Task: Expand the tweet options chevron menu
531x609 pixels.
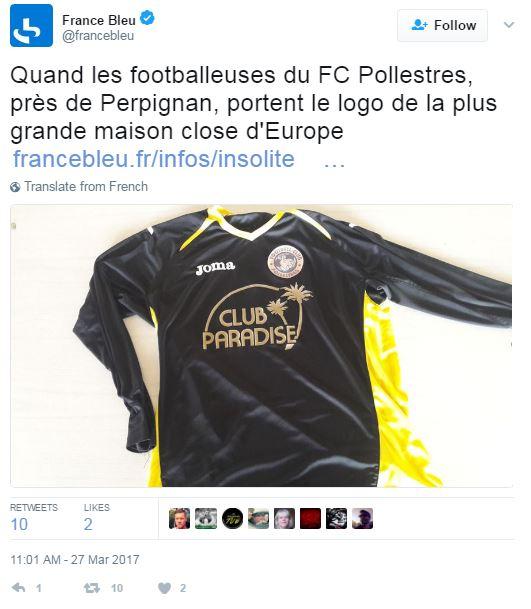Action: click(x=509, y=25)
